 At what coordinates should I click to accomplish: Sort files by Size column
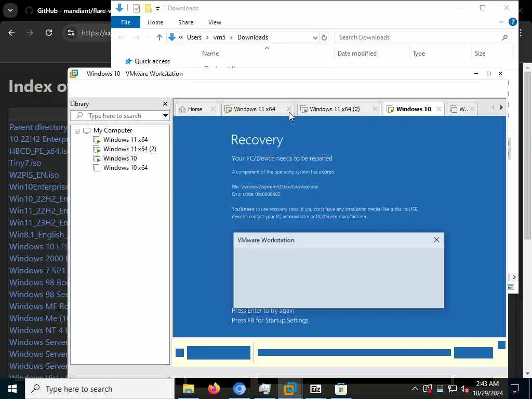[x=480, y=54]
